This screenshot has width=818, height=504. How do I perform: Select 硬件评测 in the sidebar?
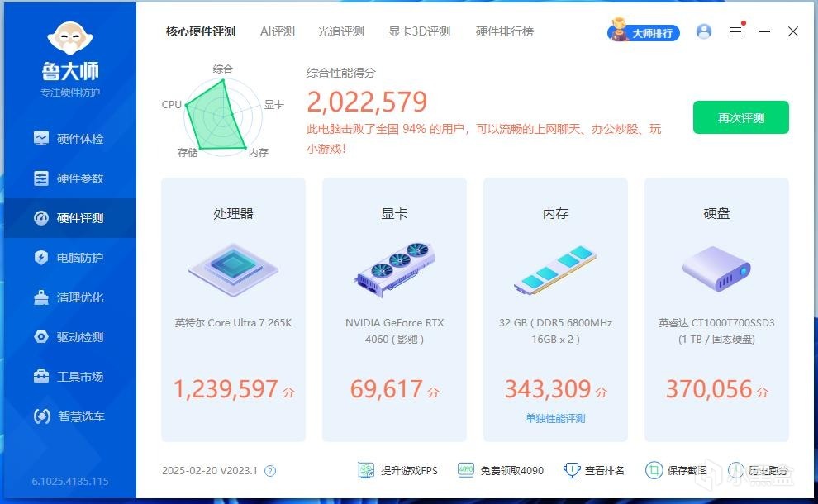[70, 218]
